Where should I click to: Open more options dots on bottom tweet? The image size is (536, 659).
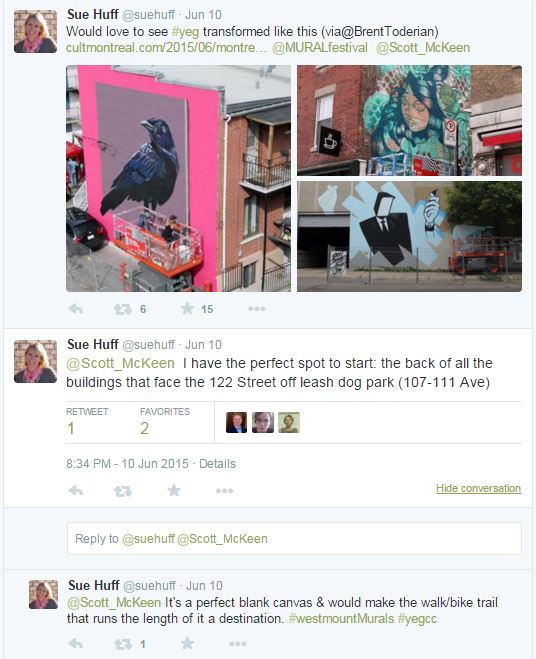coord(238,643)
